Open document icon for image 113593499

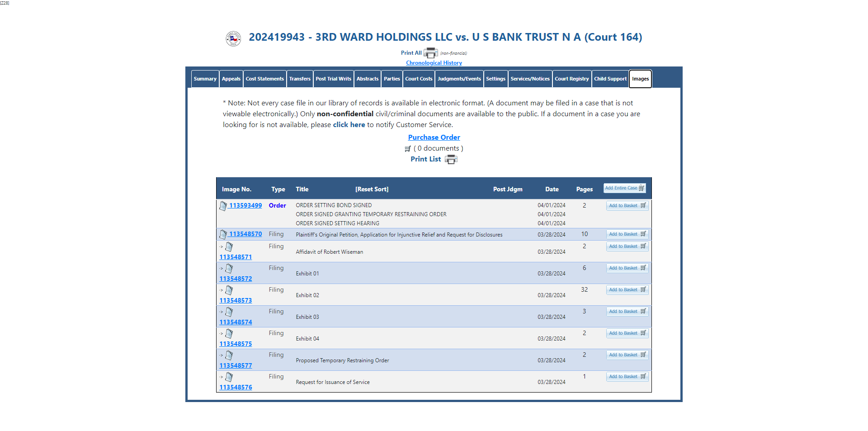[223, 206]
